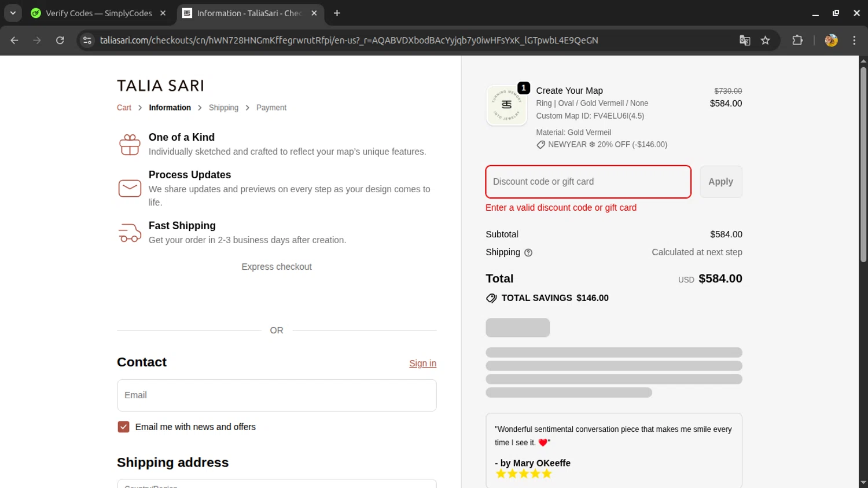Open the Chrome profile avatar
Screen dimensions: 868x488
[831, 41]
